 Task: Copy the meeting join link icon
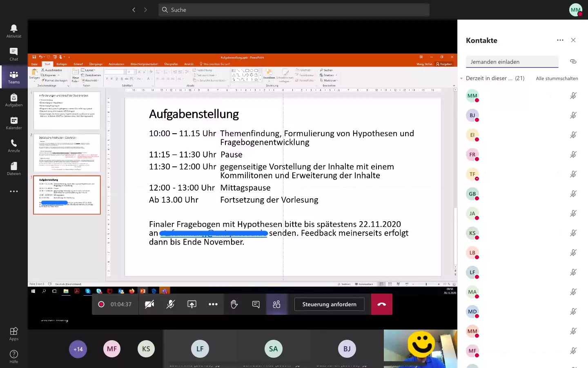[x=573, y=61]
